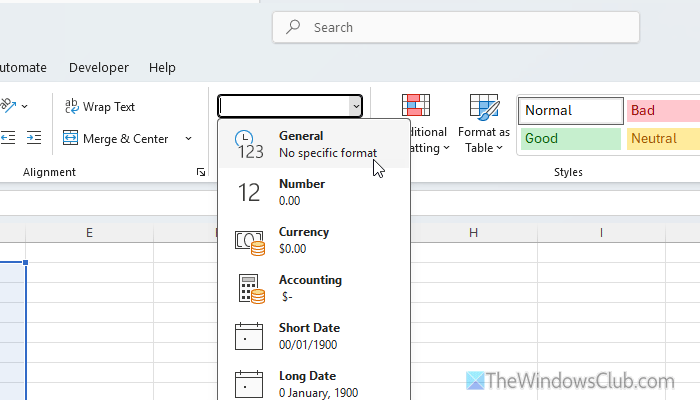700x400 pixels.
Task: Click in the Search box
Action: (456, 27)
